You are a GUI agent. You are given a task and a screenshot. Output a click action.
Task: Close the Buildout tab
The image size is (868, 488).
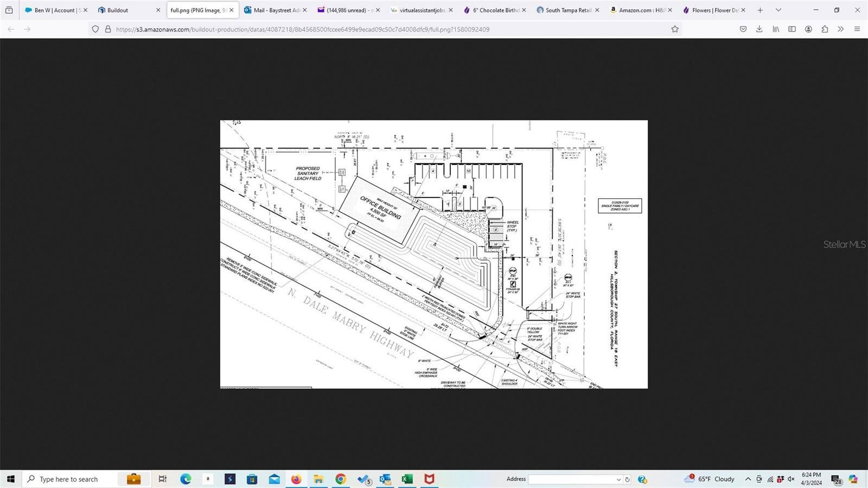pos(158,10)
